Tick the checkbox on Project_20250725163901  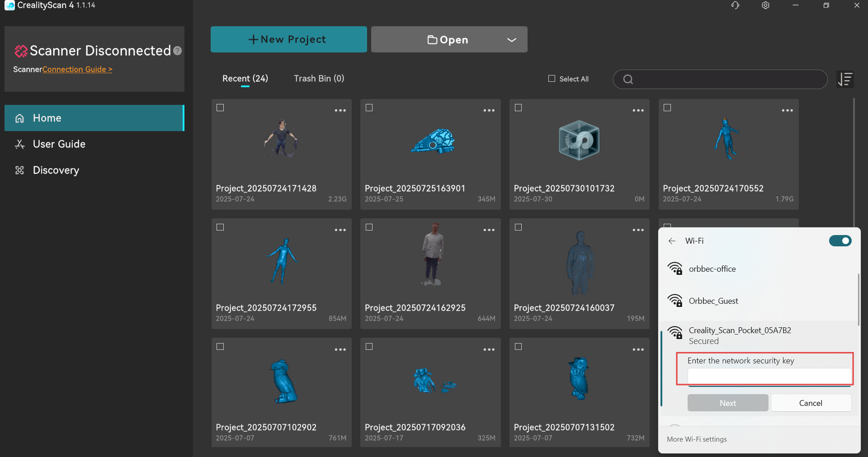coord(369,108)
